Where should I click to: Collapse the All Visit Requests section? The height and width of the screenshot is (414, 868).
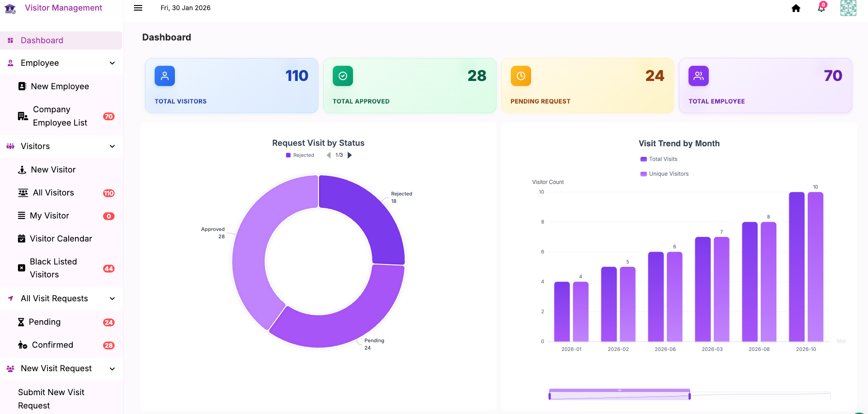tap(112, 299)
